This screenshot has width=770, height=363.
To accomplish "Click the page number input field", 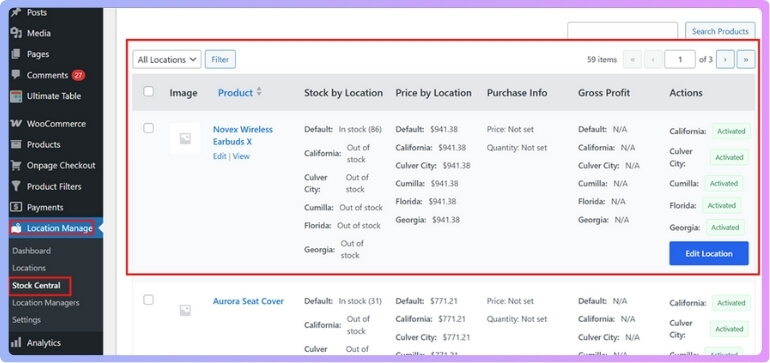I will [680, 59].
